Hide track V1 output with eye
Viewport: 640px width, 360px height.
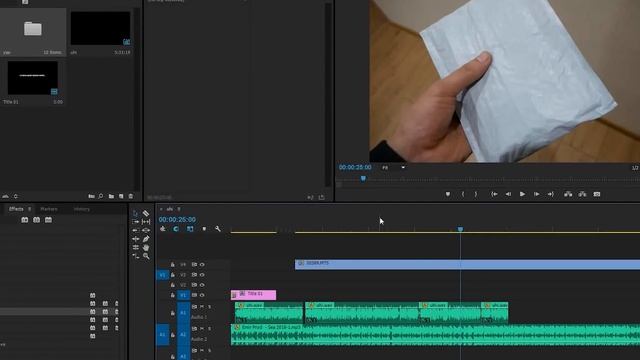pyautogui.click(x=202, y=295)
